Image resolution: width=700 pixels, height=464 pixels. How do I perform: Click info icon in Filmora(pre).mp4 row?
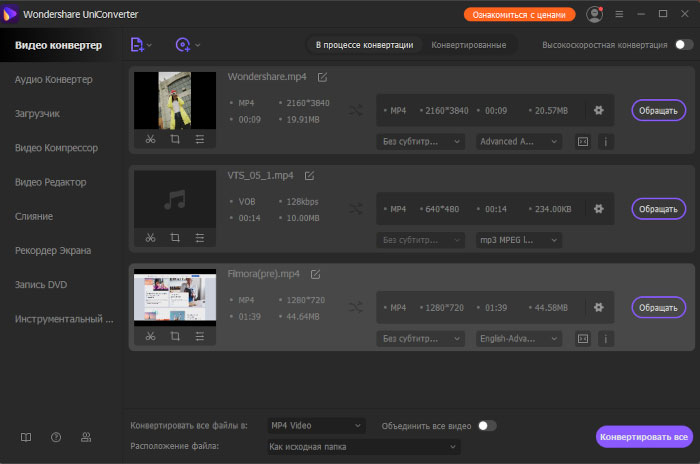[604, 339]
